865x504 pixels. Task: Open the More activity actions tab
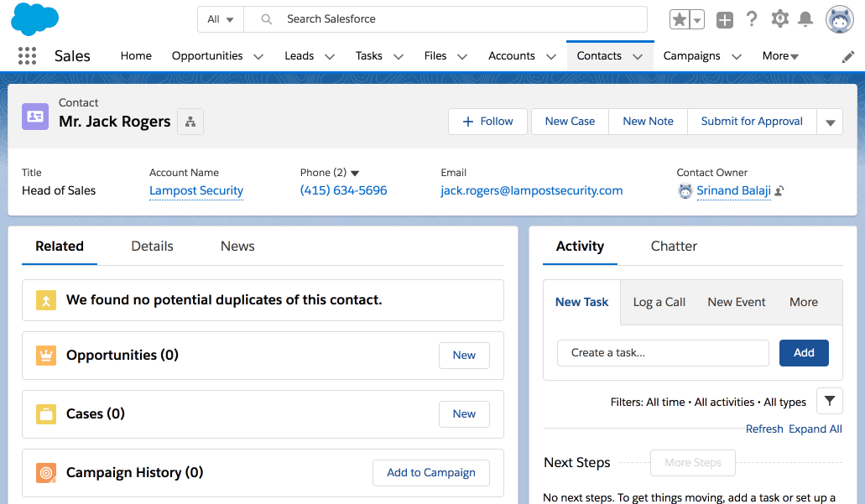click(803, 302)
